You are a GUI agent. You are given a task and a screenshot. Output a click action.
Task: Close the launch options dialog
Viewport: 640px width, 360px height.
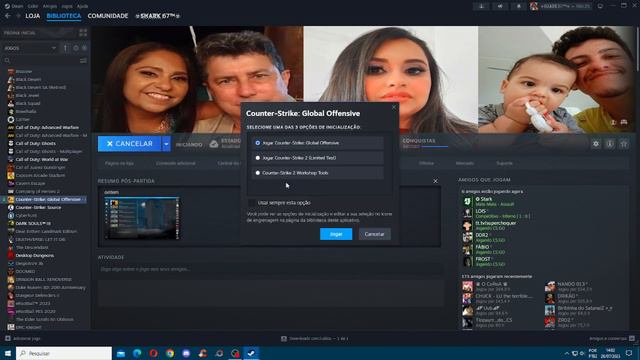pos(394,107)
